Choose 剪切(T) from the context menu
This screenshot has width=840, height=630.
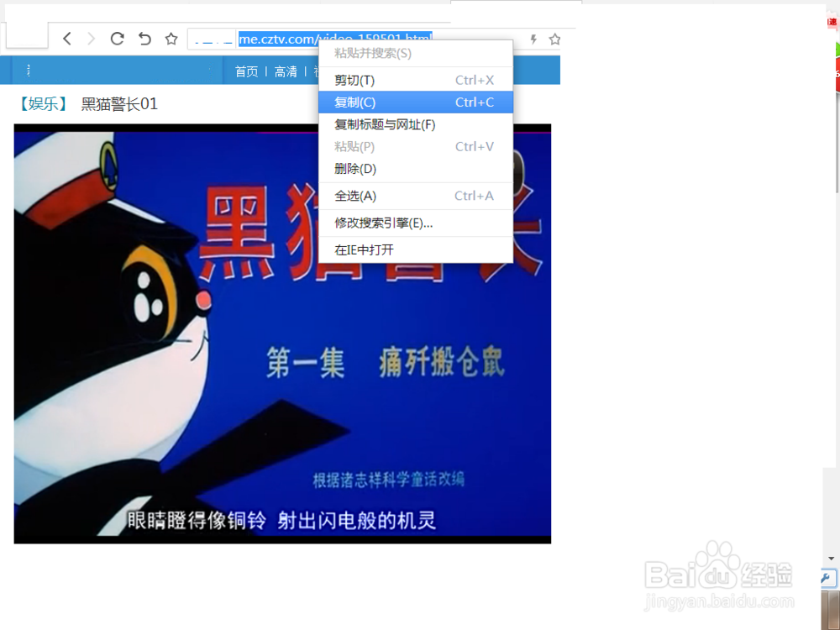(416, 81)
